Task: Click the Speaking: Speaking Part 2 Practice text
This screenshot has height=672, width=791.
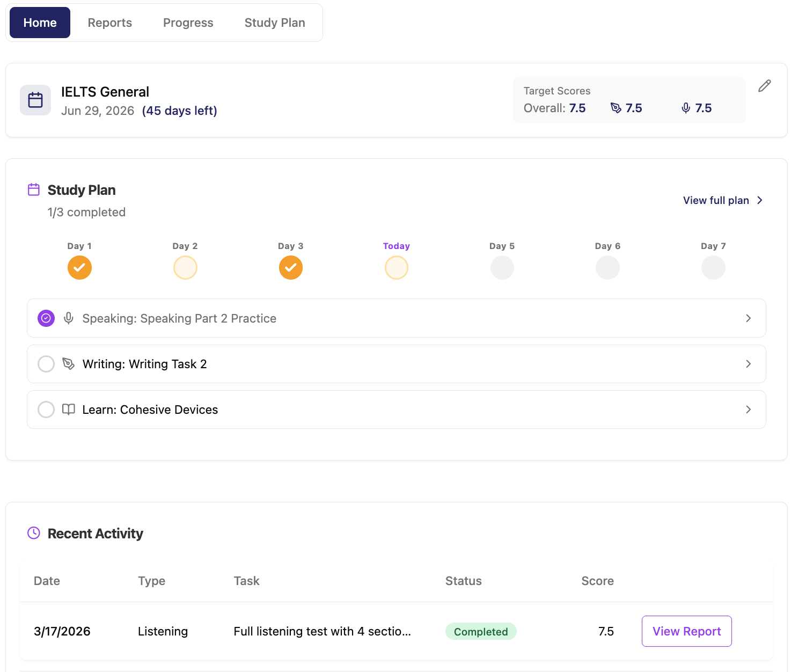Action: click(179, 318)
